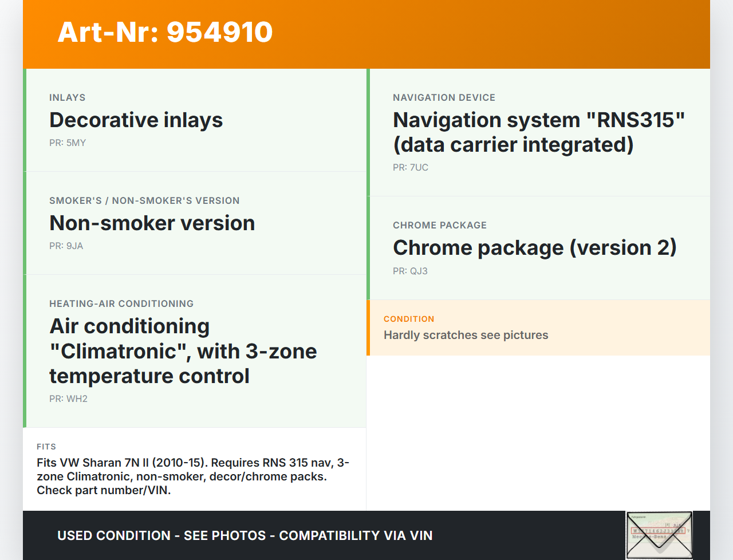The image size is (733, 560).
Task: Click the NAVIGATION DEVICE category label
Action: point(444,98)
